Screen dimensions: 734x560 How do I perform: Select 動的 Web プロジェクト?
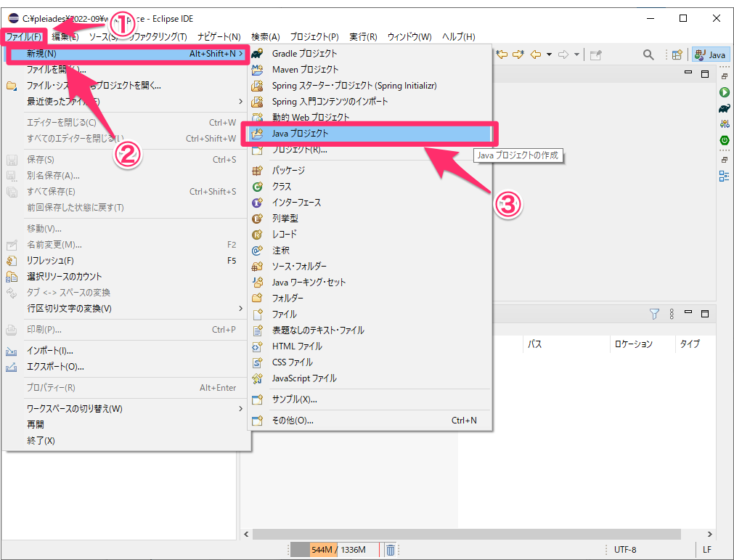(x=370, y=117)
